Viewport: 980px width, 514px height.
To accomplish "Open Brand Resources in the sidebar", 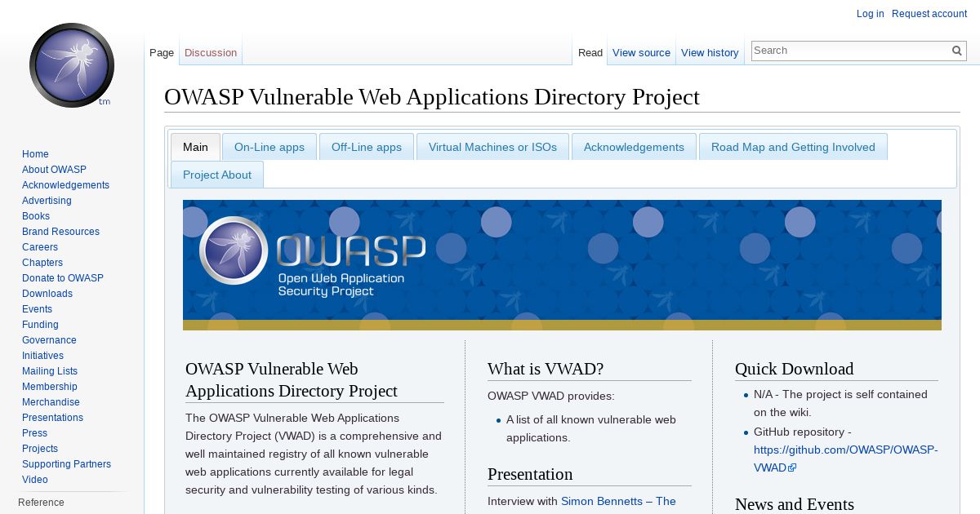I will tap(60, 232).
